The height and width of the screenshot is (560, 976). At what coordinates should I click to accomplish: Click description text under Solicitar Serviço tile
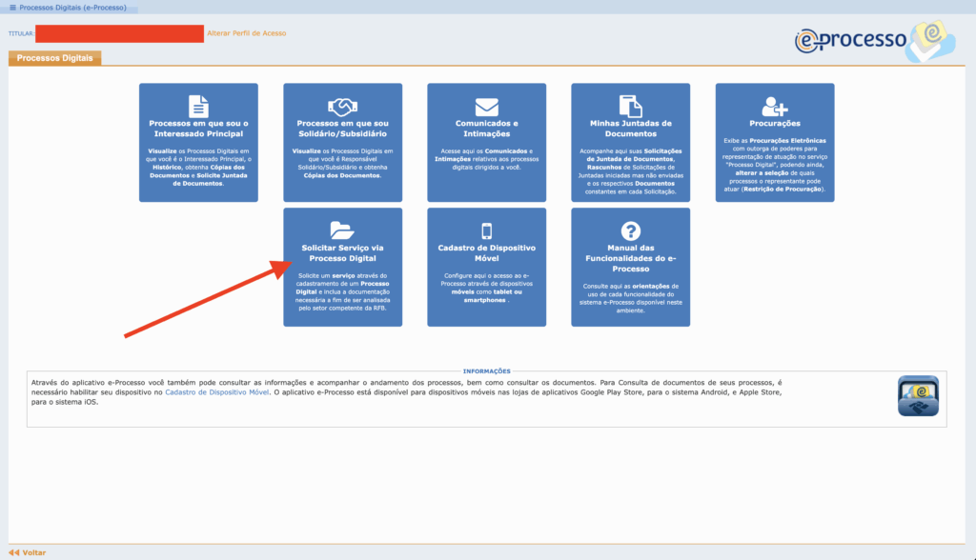click(342, 291)
